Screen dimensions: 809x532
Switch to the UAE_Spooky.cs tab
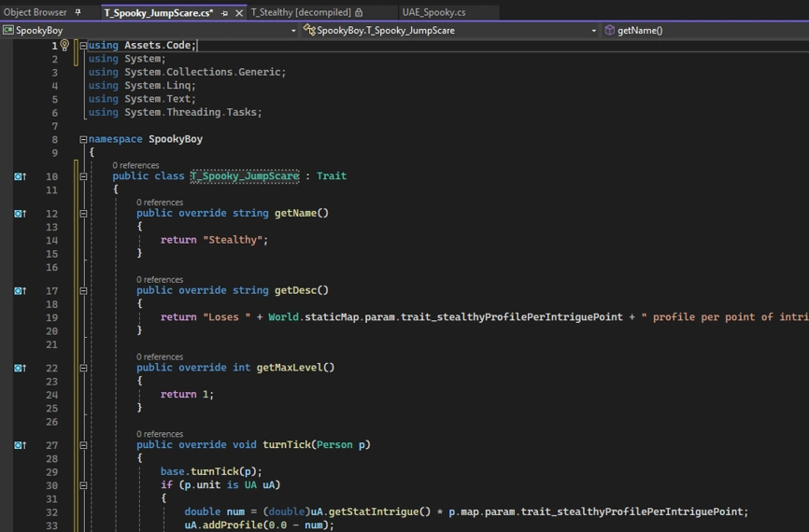pos(433,13)
